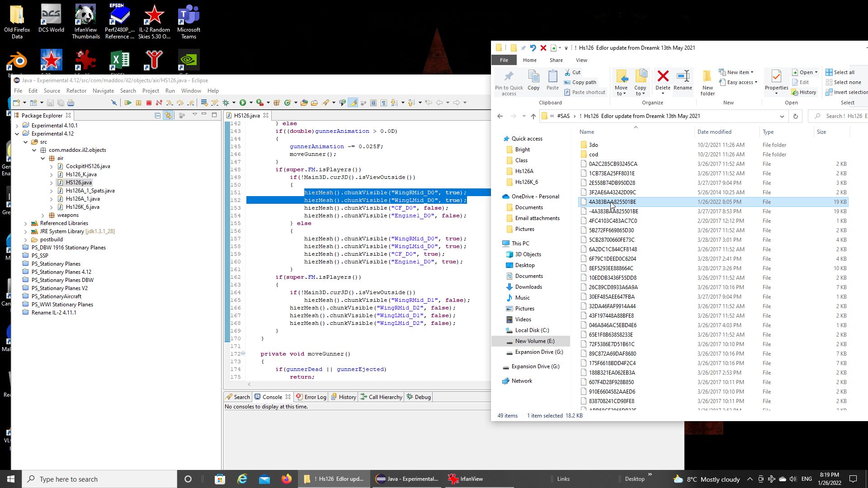Click the green Run button in Eclipse toolbar
Screen dimensions: 868x488
[x=243, y=103]
